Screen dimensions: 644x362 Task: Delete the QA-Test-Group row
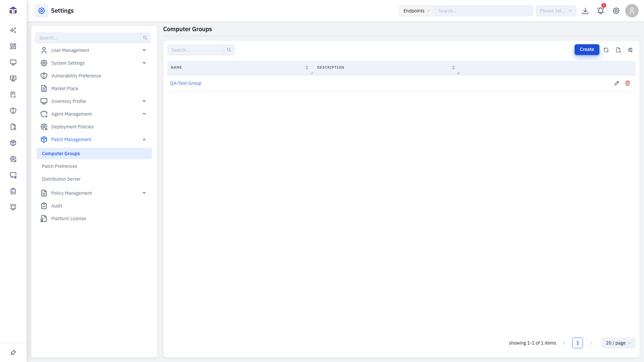point(628,83)
